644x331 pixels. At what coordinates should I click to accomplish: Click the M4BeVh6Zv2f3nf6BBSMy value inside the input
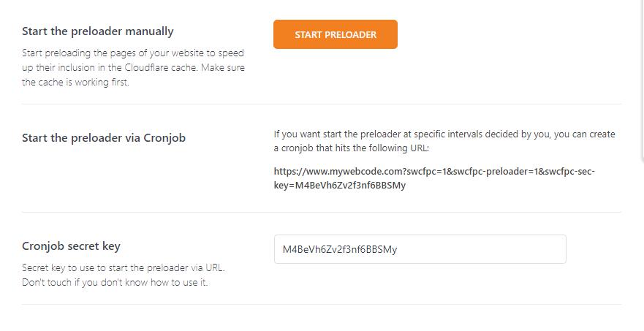coord(340,249)
